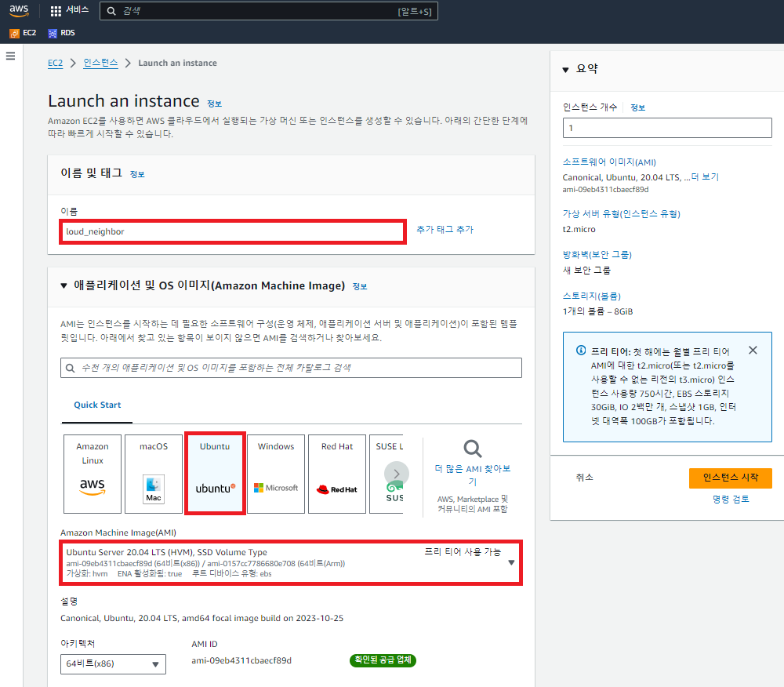
Task: Open 정보 link beside 인스턴스 개수
Action: [x=637, y=107]
